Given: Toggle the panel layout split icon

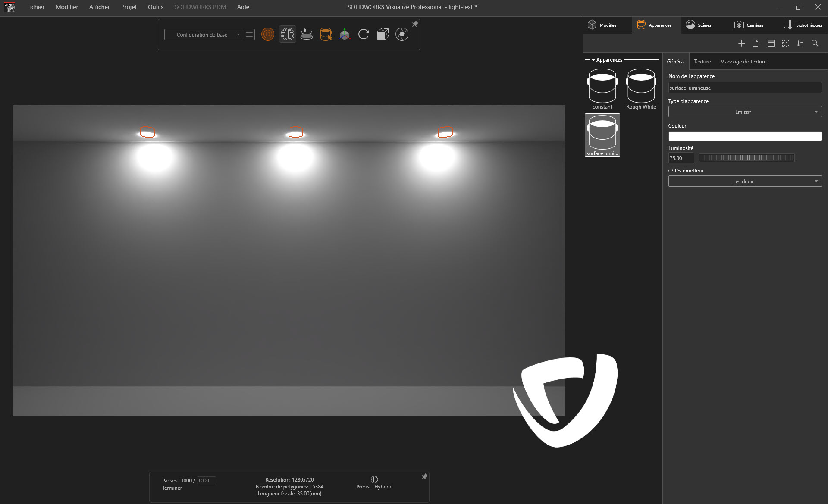Looking at the screenshot, I should pos(771,43).
